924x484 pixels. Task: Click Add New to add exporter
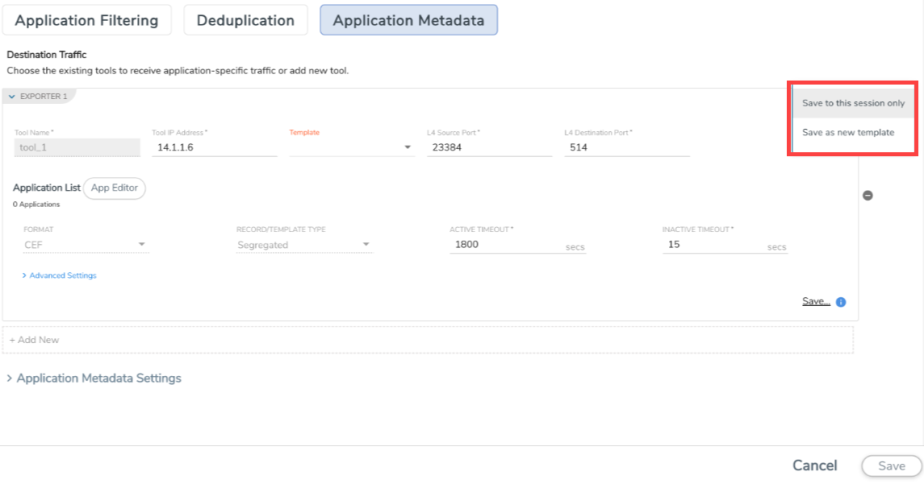coord(34,340)
